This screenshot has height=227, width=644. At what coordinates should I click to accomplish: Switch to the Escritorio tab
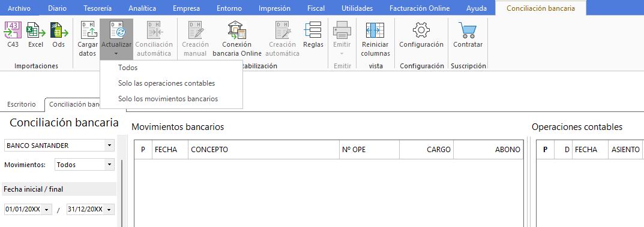[22, 104]
